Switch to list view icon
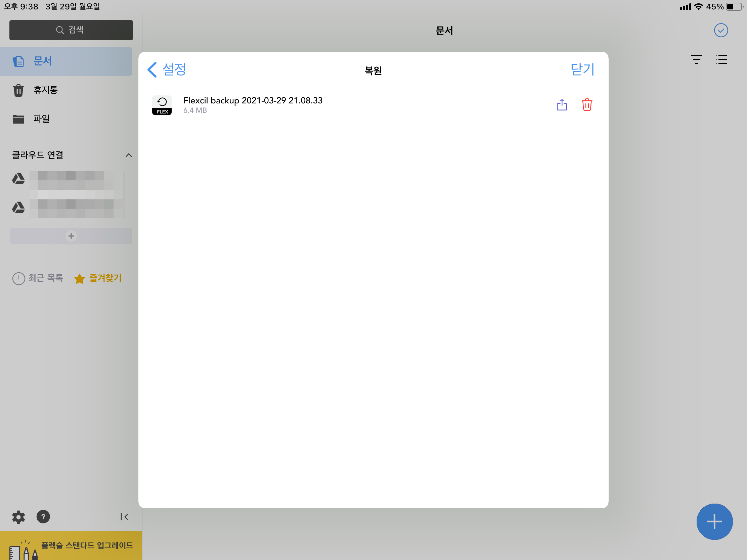 721,60
